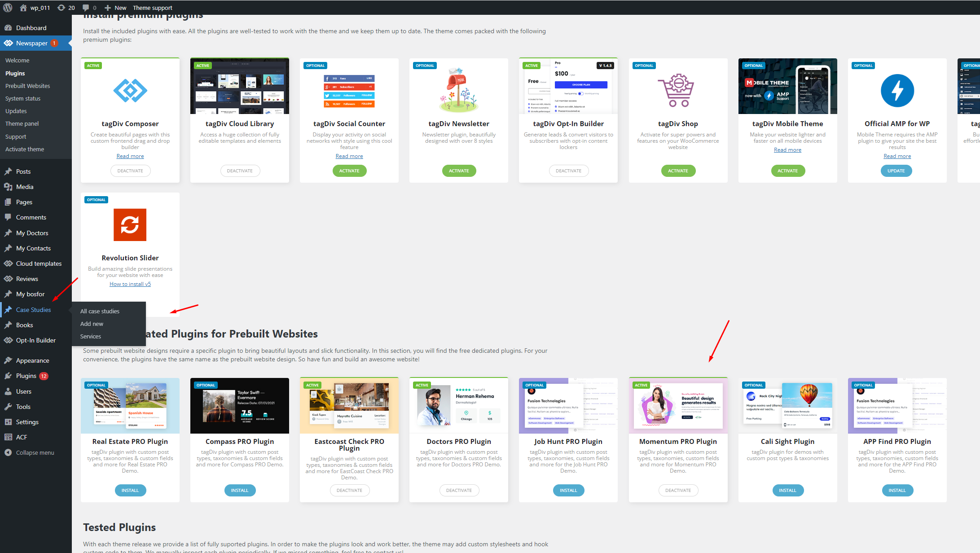Click the Tools wrench icon
The image size is (980, 553).
[8, 407]
